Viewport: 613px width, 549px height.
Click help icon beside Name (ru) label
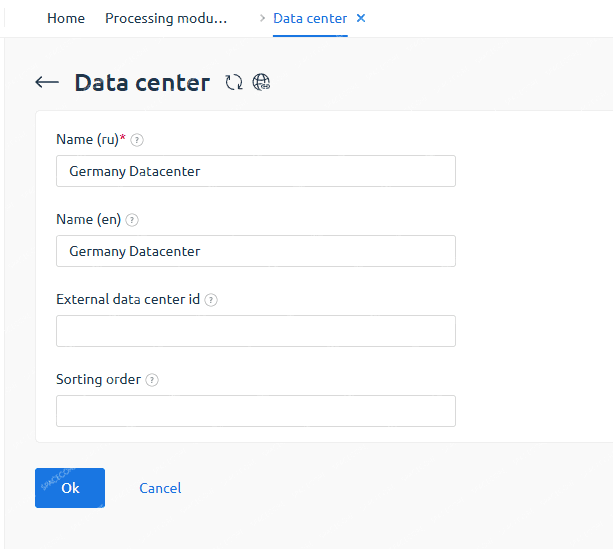point(137,140)
